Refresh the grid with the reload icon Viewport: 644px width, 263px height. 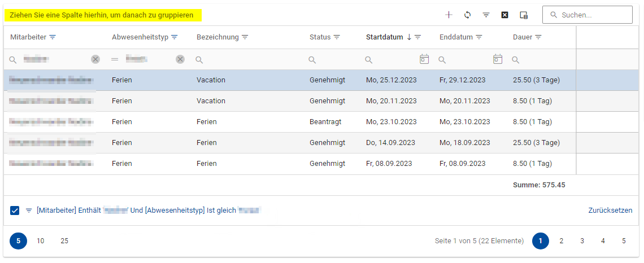467,15
